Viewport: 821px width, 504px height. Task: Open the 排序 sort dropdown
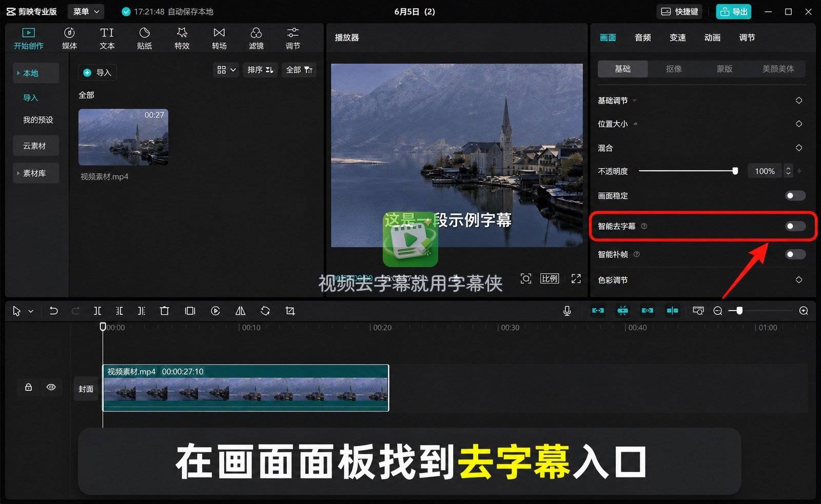pyautogui.click(x=260, y=70)
